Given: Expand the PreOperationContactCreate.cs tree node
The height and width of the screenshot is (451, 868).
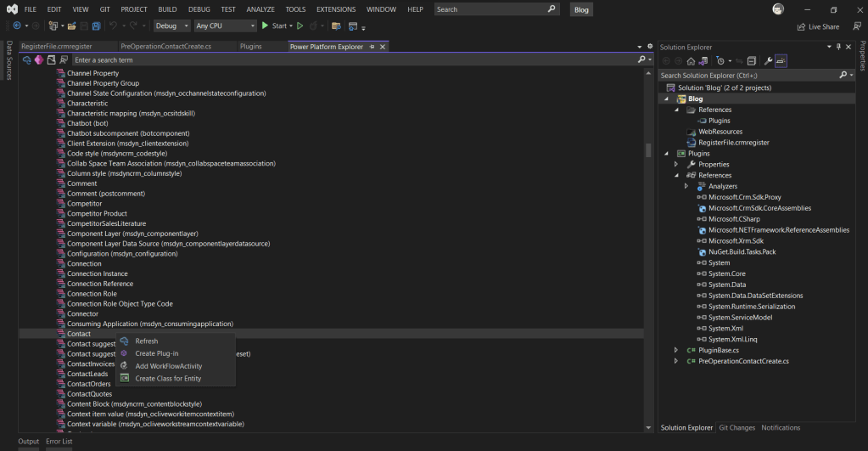Looking at the screenshot, I should pos(676,361).
